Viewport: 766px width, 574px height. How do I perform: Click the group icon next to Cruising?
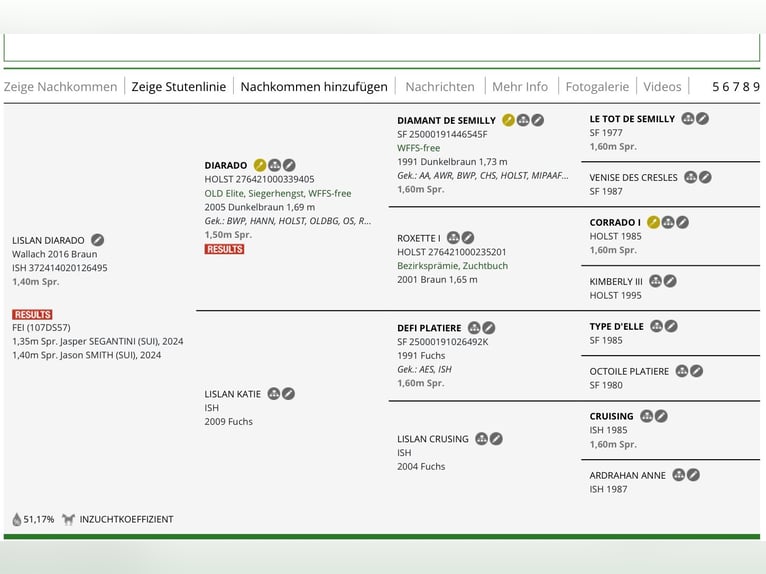point(646,416)
